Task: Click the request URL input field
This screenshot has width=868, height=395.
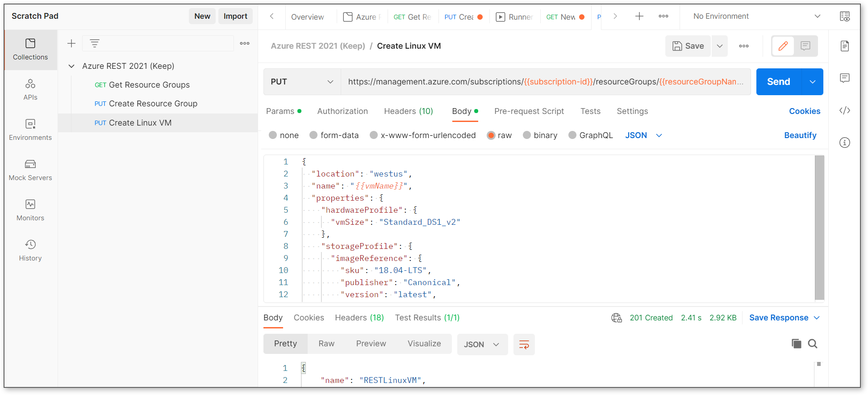Action: click(x=546, y=82)
